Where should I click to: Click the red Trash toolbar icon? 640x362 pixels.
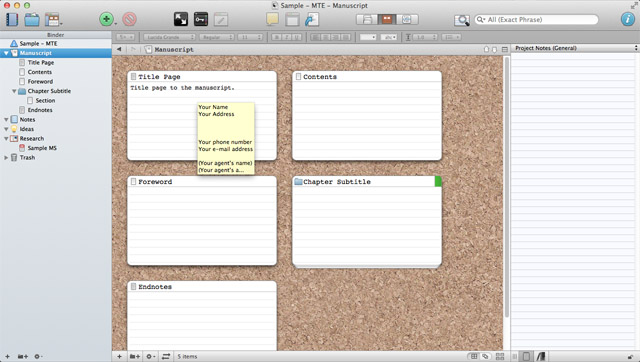pyautogui.click(x=129, y=19)
